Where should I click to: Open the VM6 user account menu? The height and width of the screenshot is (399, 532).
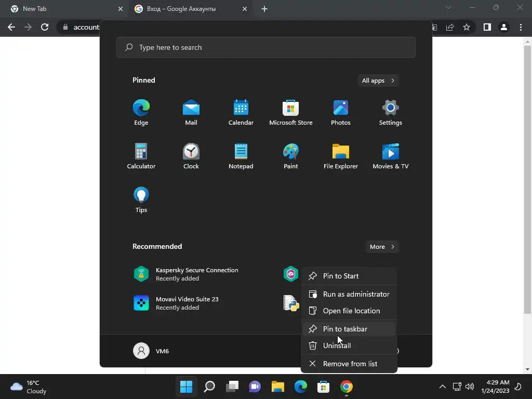151,351
